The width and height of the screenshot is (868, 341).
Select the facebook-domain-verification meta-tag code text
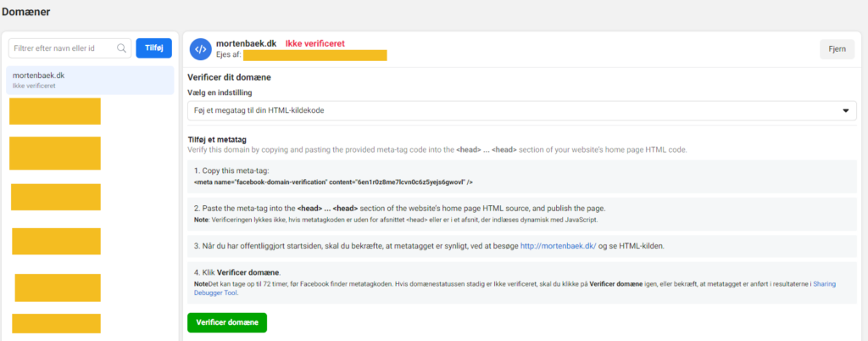(333, 182)
